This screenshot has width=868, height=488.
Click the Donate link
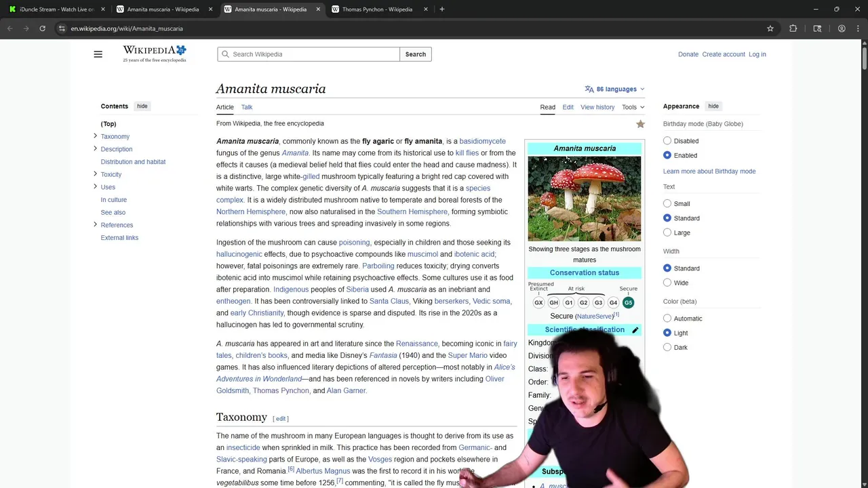point(688,54)
